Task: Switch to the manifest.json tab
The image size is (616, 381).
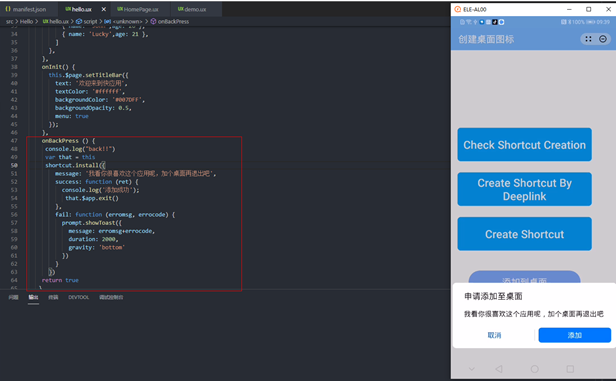Action: point(26,9)
